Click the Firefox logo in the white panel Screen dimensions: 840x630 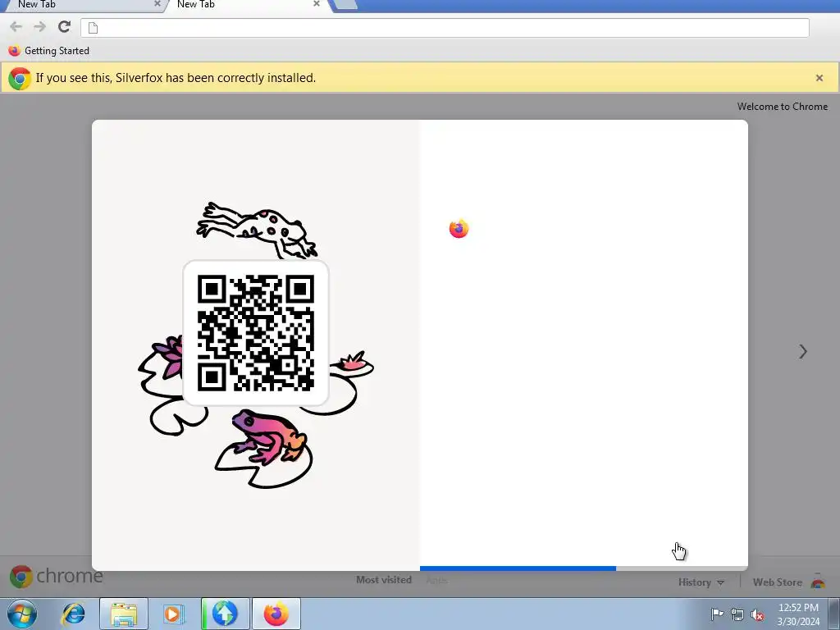pyautogui.click(x=459, y=229)
